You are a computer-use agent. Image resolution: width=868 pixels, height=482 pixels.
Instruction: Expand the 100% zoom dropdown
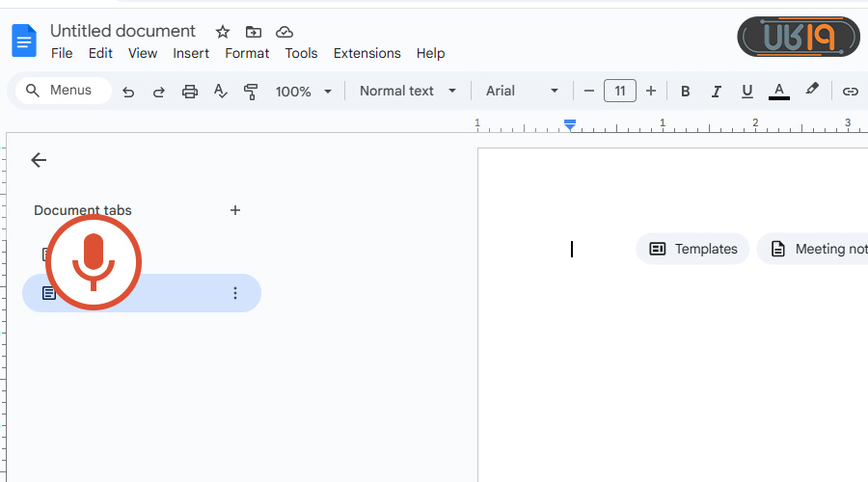[304, 92]
